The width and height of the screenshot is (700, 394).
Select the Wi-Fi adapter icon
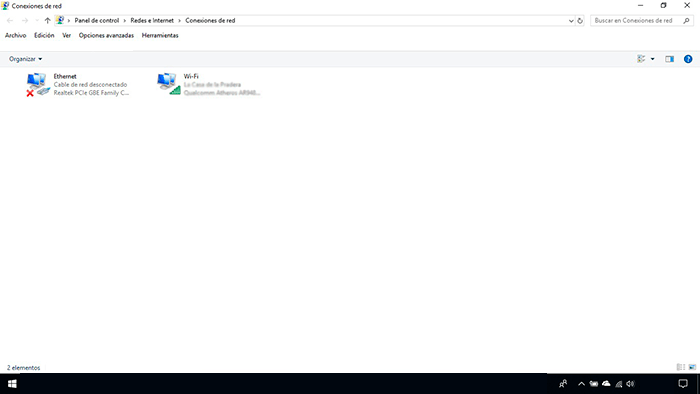(168, 84)
